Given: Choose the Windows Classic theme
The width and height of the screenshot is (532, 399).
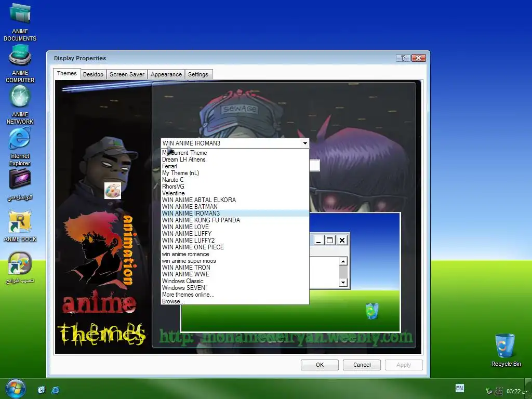Looking at the screenshot, I should pyautogui.click(x=235, y=281).
